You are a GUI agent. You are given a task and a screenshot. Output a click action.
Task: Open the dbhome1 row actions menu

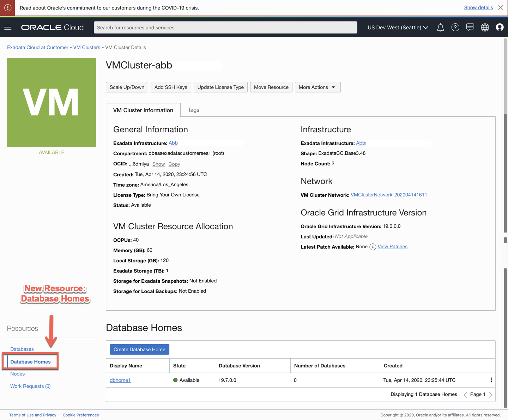491,380
